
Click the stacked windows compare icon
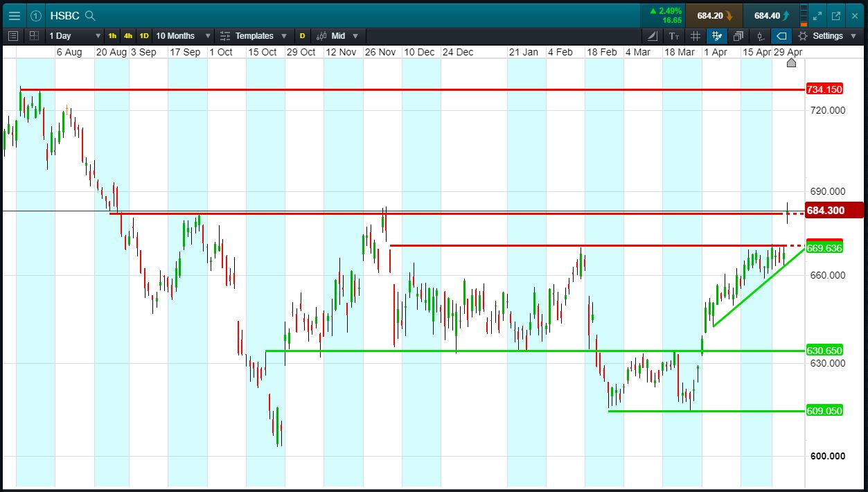tap(738, 35)
